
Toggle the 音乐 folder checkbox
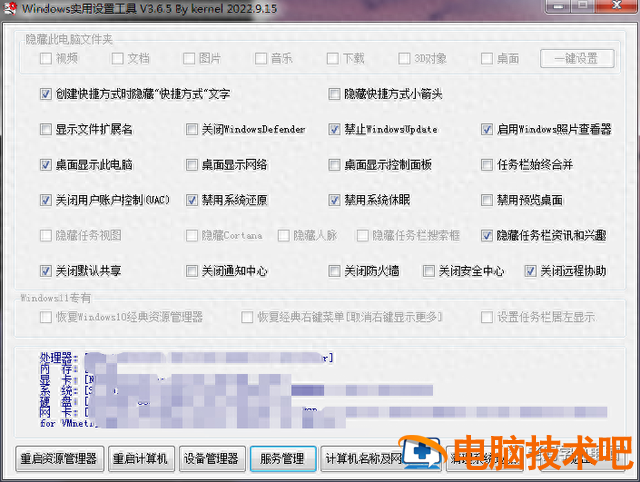tap(261, 59)
